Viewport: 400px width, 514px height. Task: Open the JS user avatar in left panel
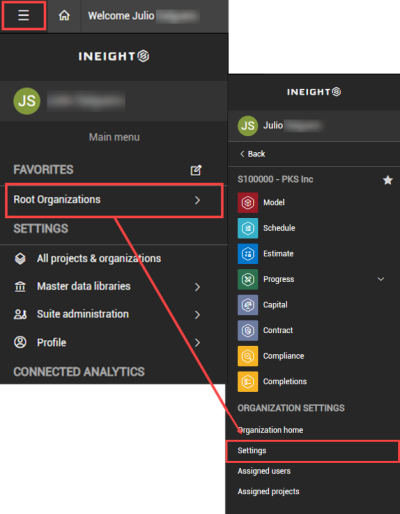coord(27,101)
